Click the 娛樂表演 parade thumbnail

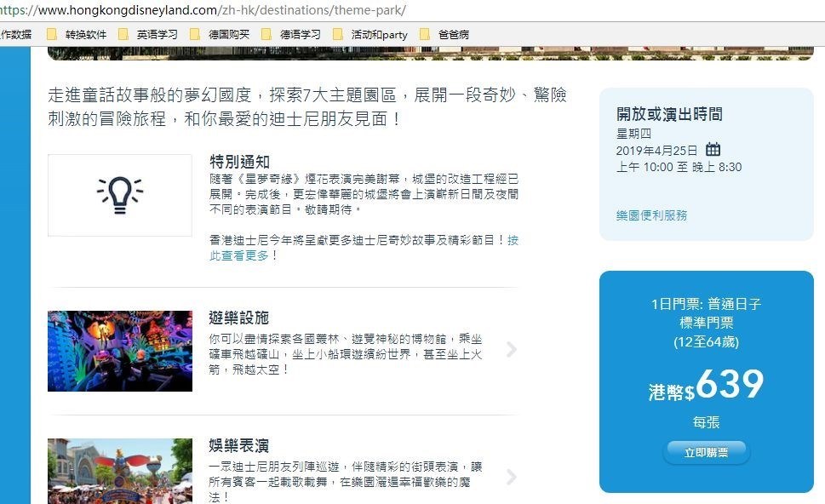click(x=120, y=471)
